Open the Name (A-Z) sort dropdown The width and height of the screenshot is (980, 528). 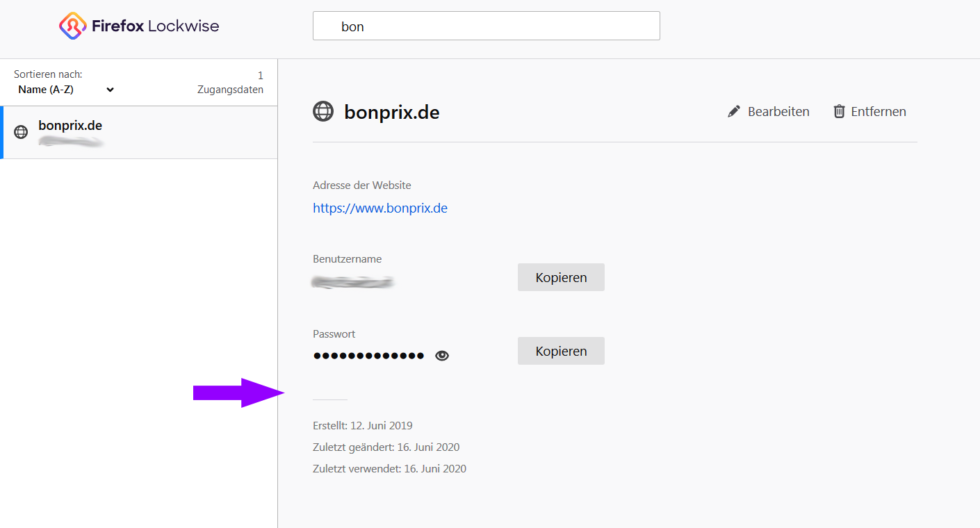(66, 90)
